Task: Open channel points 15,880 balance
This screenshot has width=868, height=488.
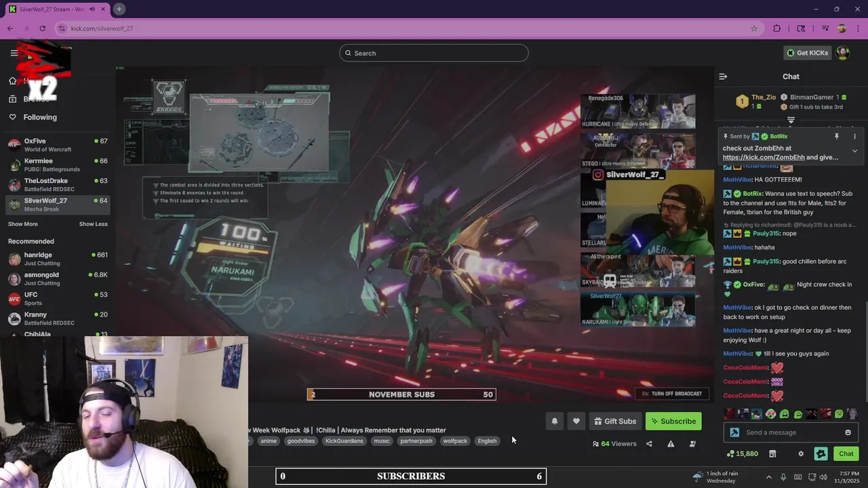Action: tap(743, 453)
